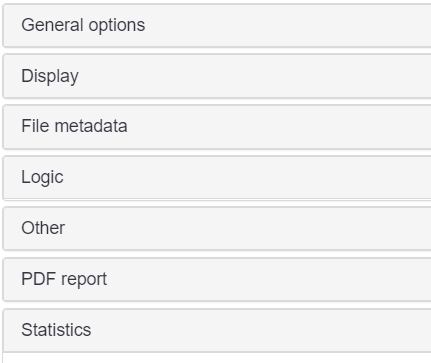Click the 'Display' heading text
The height and width of the screenshot is (363, 431).
point(50,76)
